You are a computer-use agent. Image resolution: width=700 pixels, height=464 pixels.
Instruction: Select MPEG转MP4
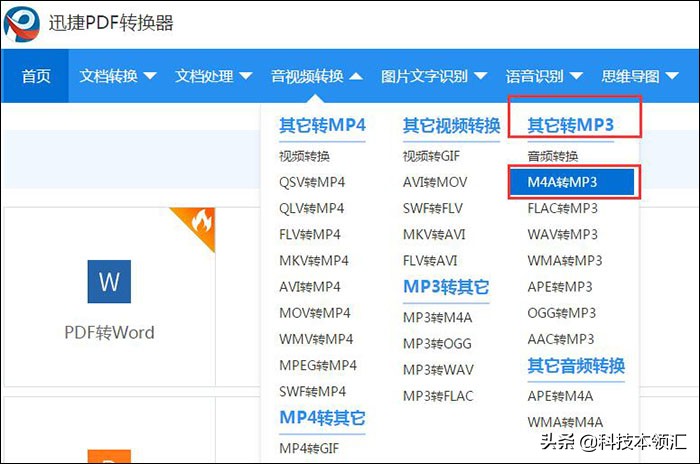(318, 365)
